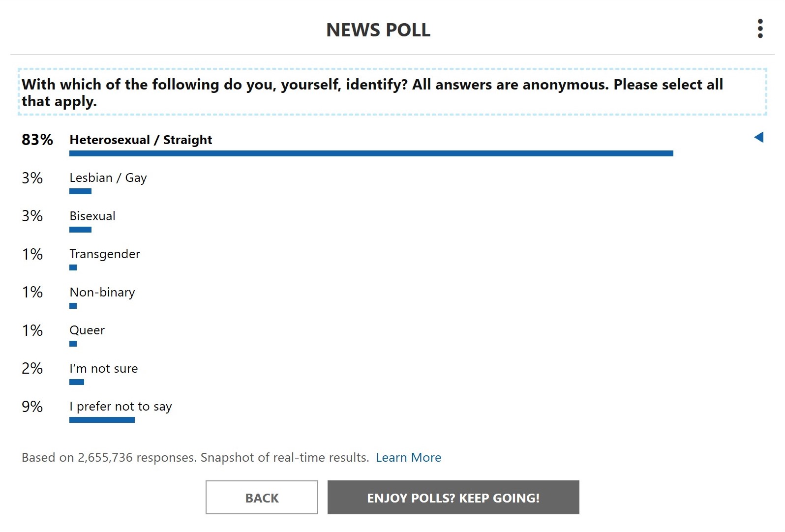This screenshot has height=532, width=785.
Task: Click the Heterosexual 83% result bar
Action: (x=371, y=153)
